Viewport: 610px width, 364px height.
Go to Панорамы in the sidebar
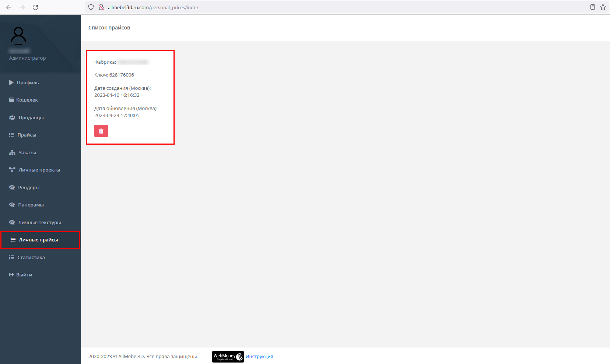41,205
